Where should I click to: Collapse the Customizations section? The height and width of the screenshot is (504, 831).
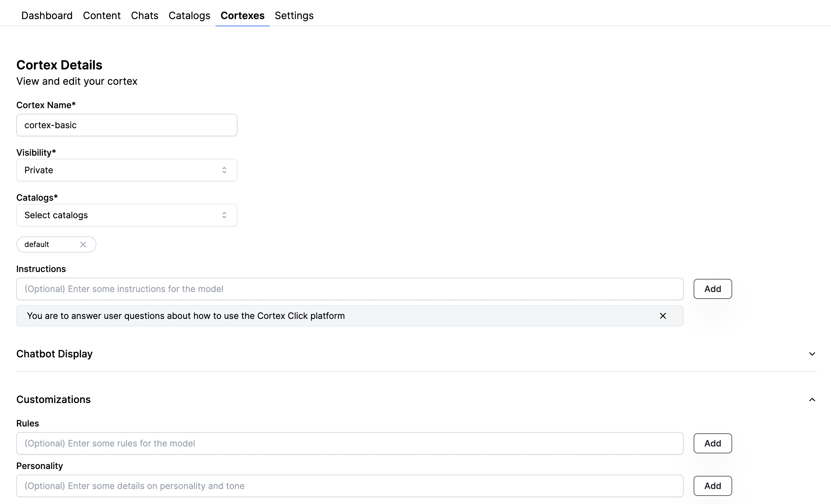812,400
